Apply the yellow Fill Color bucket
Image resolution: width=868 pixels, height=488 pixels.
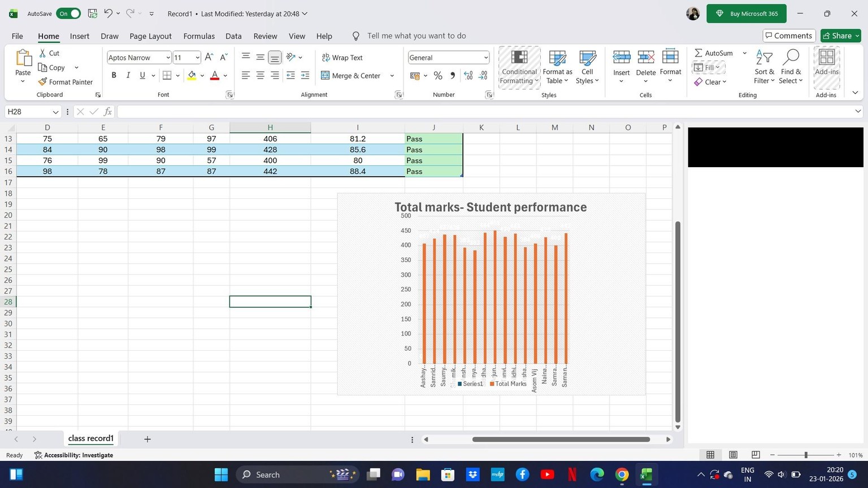[x=192, y=75]
